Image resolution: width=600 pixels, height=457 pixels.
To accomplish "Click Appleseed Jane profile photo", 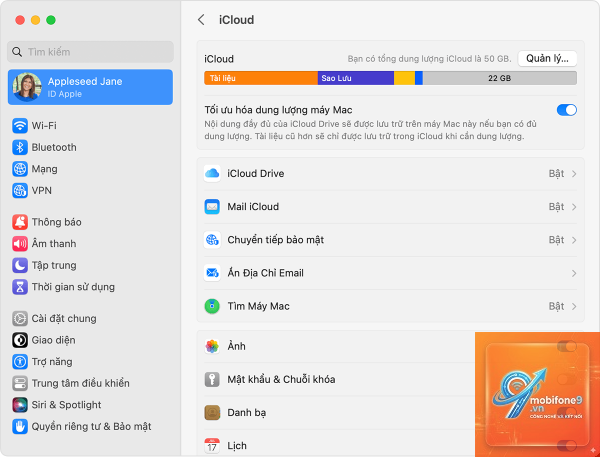I will coord(27,87).
